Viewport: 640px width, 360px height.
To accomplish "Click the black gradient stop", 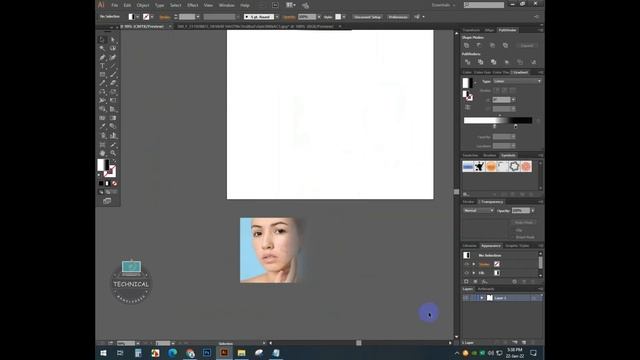I will [516, 127].
